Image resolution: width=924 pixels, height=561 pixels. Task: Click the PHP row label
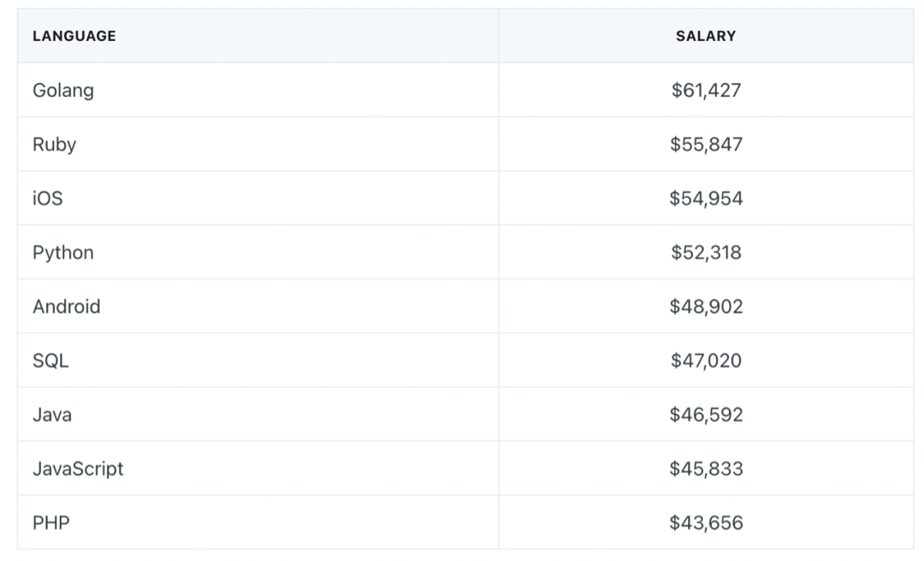point(51,523)
